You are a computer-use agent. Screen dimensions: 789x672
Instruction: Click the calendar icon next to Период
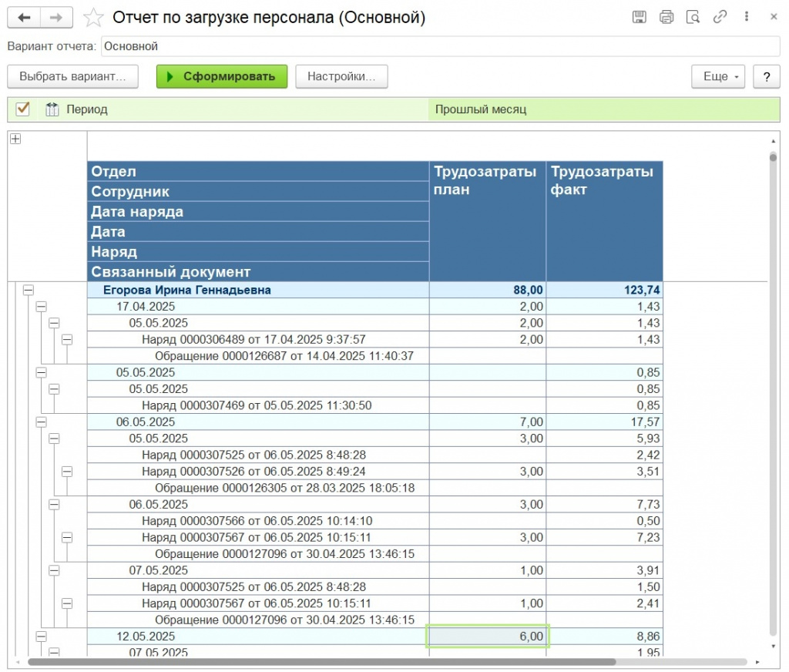pyautogui.click(x=52, y=109)
